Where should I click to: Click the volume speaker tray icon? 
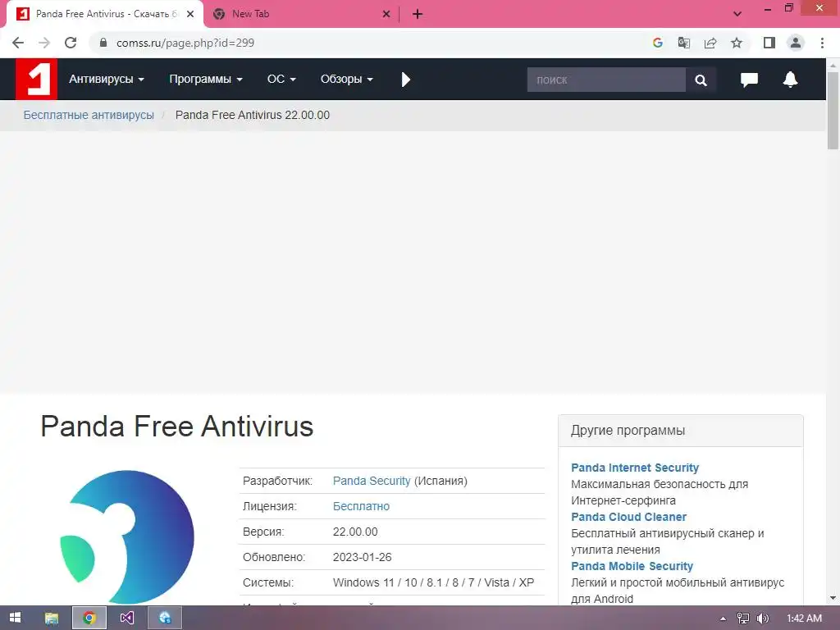point(762,619)
